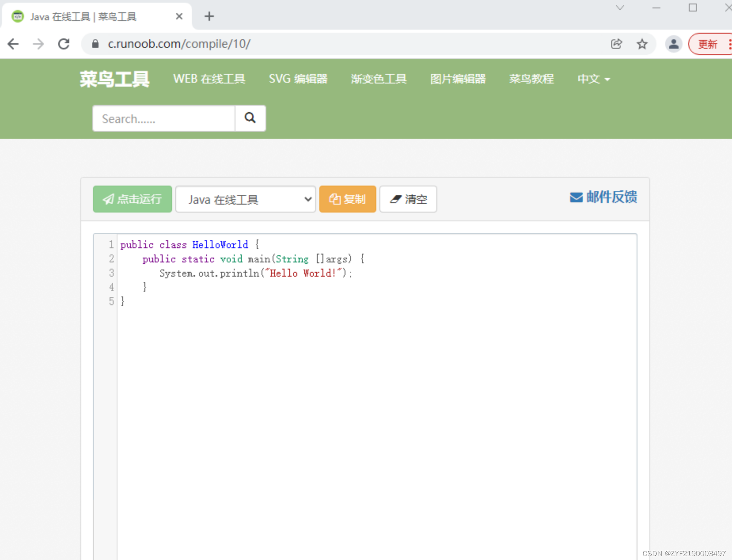The image size is (732, 560).
Task: Clear the editor with 清空 button
Action: pyautogui.click(x=408, y=199)
